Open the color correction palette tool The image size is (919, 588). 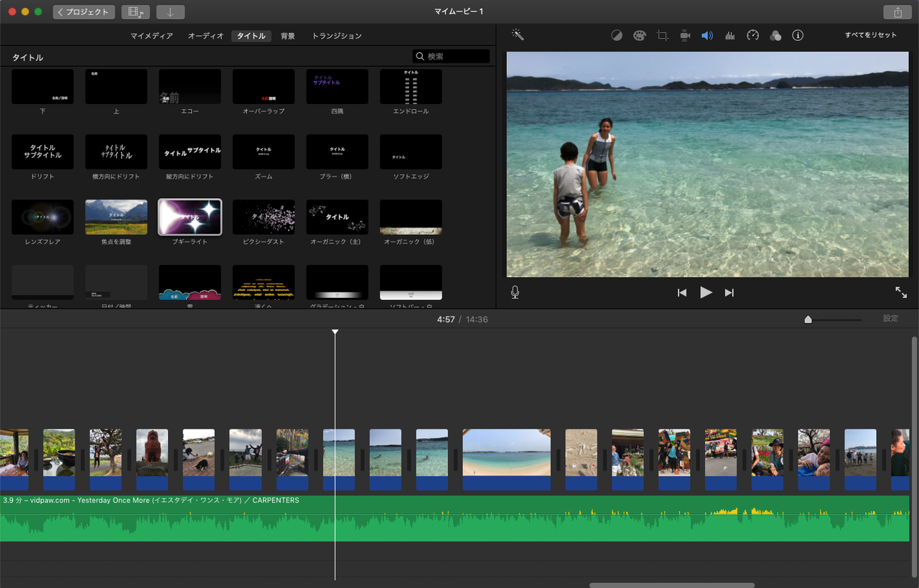[x=639, y=35]
